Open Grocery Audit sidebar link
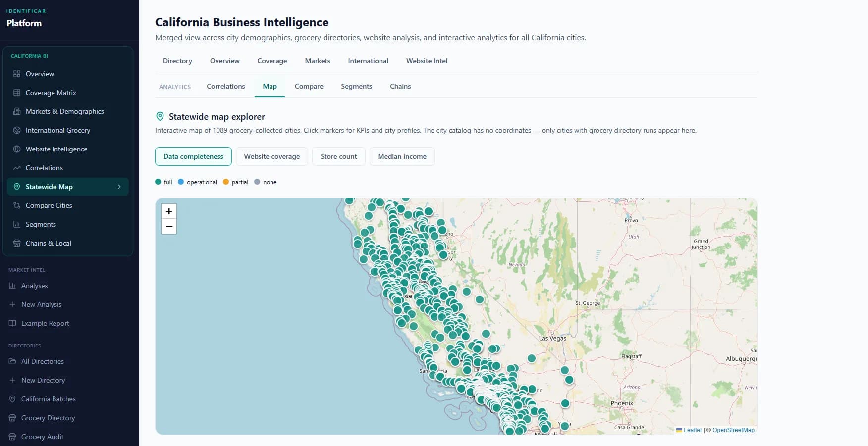Image resolution: width=868 pixels, height=446 pixels. pos(69,437)
